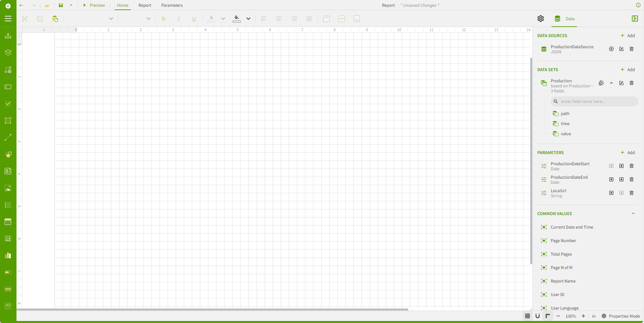Click the fill color paint bucket swatch
This screenshot has width=644, height=323.
pyautogui.click(x=237, y=19)
